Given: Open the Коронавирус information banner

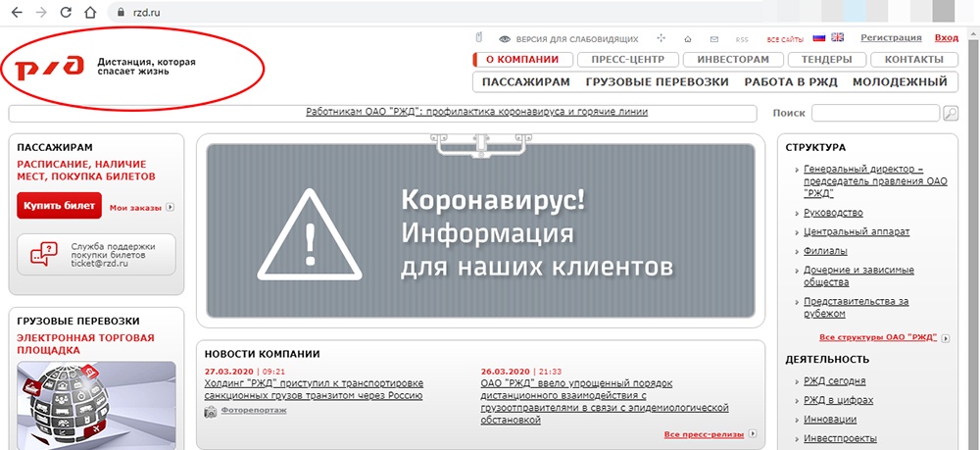Looking at the screenshot, I should (480, 230).
